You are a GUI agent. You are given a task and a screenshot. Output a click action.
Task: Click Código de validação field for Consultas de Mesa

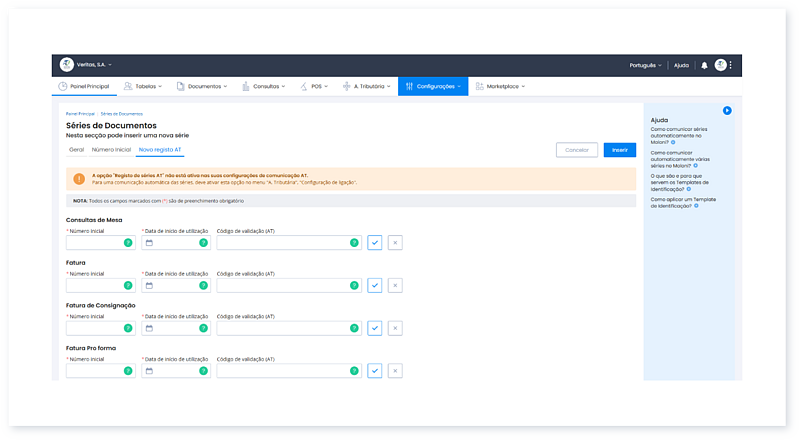point(282,243)
